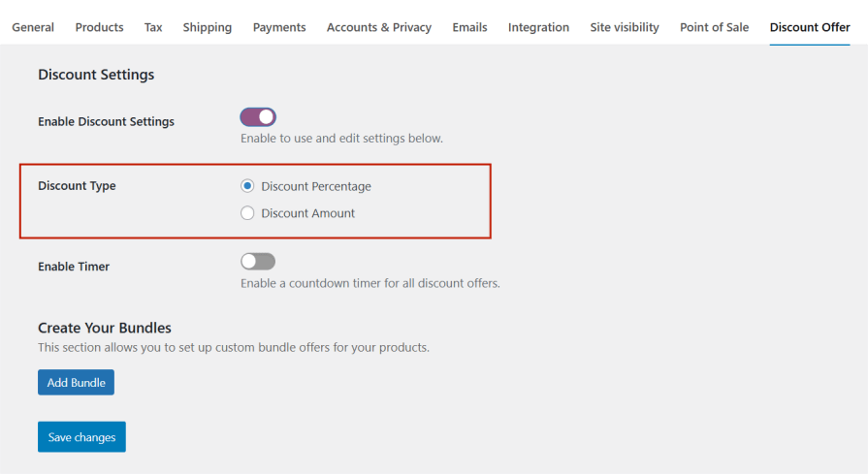The height and width of the screenshot is (474, 868).
Task: Switch to the Products tab
Action: (99, 27)
